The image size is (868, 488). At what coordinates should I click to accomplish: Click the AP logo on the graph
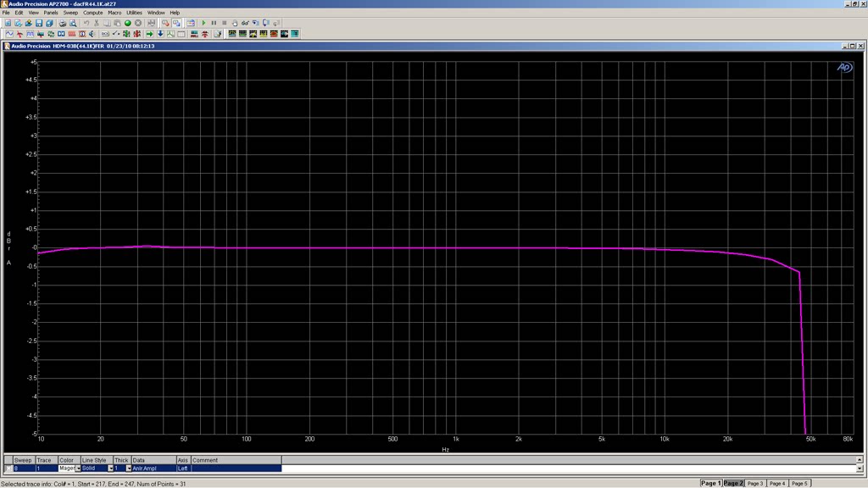point(844,68)
